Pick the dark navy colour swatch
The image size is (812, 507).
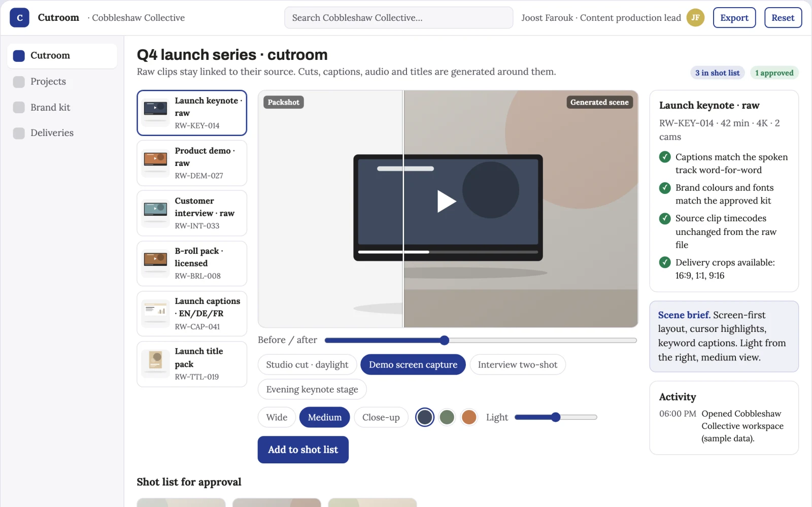click(425, 417)
